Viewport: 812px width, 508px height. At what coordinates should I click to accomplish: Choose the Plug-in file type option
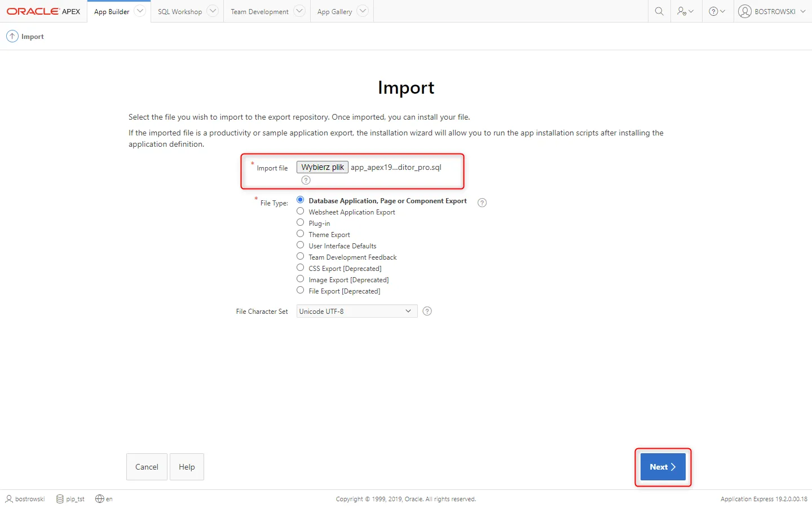(x=301, y=222)
